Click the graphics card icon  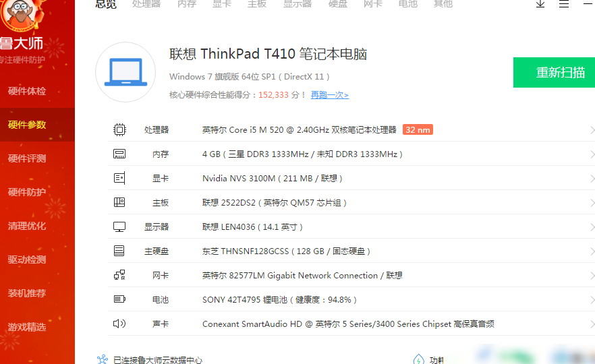pyautogui.click(x=119, y=178)
